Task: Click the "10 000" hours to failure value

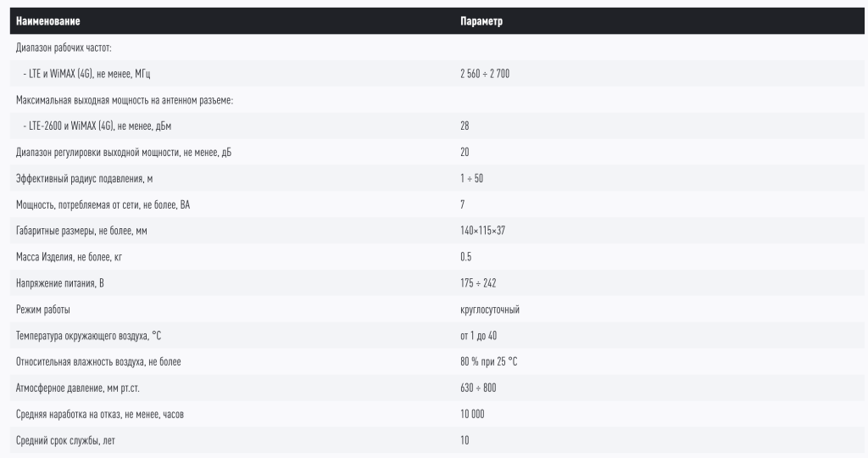Action: pyautogui.click(x=472, y=415)
